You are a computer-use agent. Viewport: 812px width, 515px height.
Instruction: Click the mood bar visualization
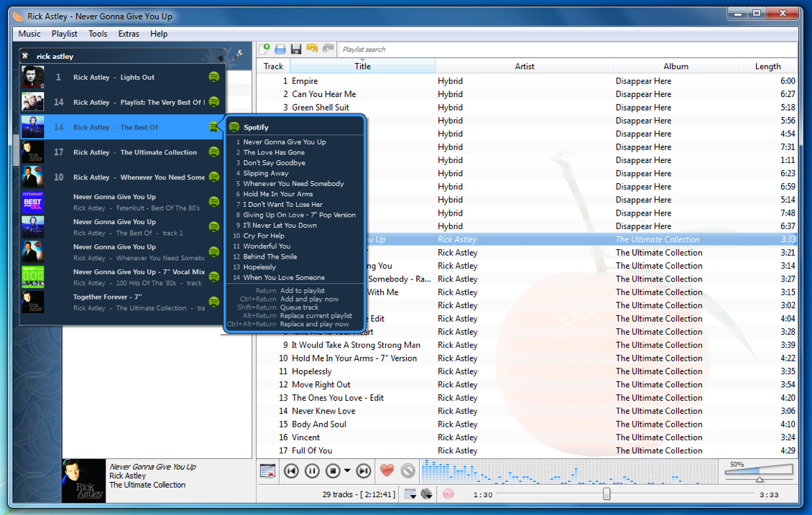(568, 471)
